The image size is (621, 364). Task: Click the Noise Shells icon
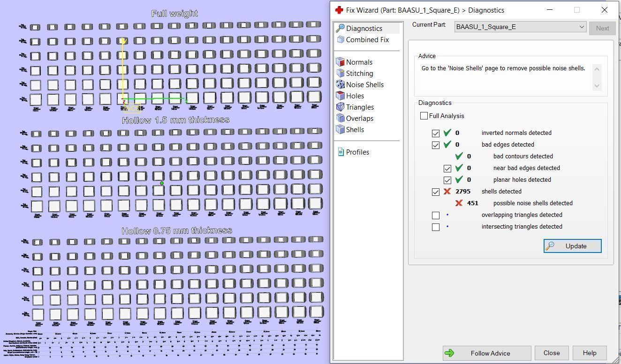pos(341,85)
